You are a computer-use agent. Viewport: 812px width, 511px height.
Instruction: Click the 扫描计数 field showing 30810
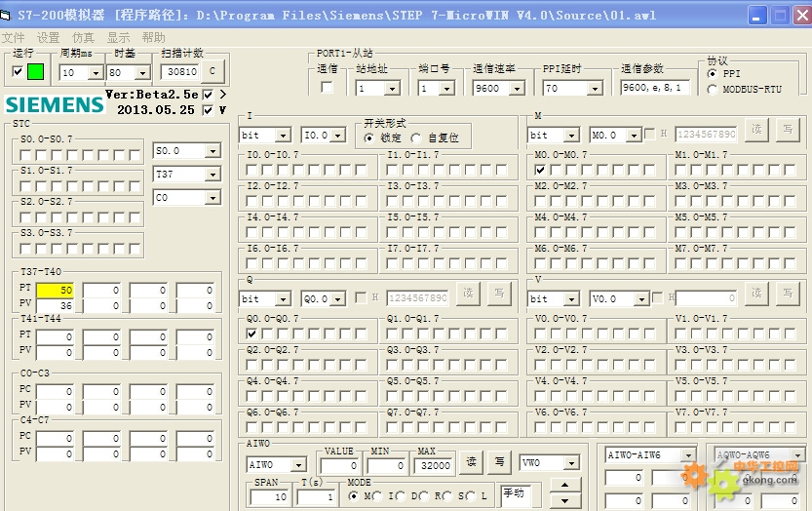pos(180,72)
